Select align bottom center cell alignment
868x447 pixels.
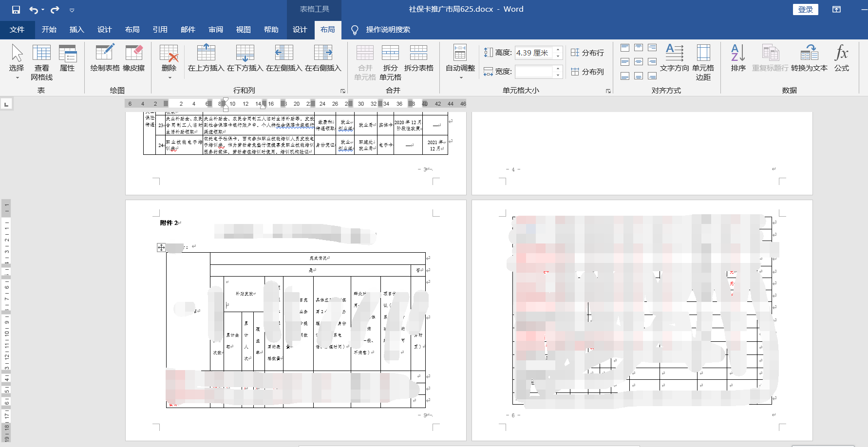coord(639,76)
